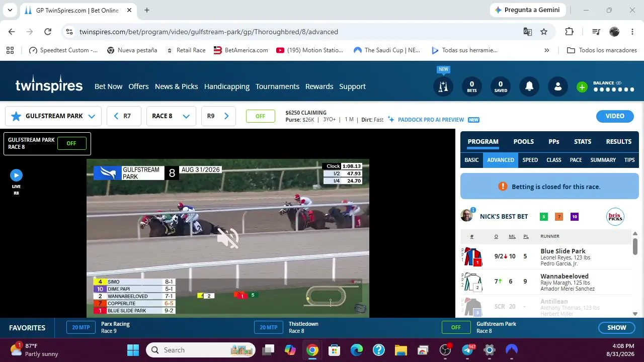
Task: Open the Bet Now menu
Action: 108,86
